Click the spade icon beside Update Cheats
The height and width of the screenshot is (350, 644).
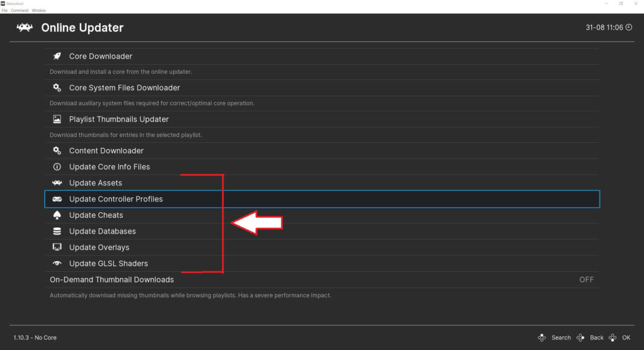(57, 215)
